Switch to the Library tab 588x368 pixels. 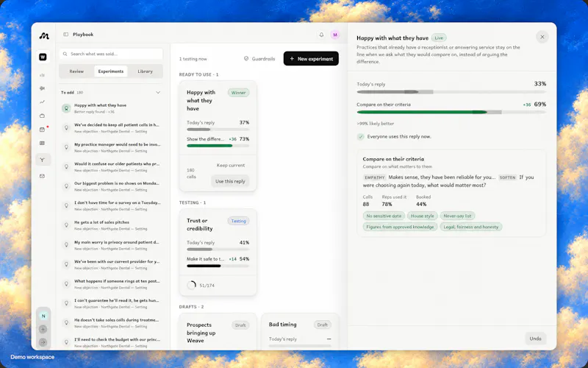[145, 71]
